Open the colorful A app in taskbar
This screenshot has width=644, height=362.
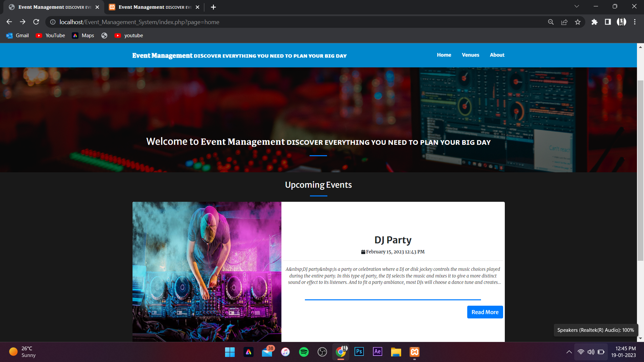click(249, 352)
